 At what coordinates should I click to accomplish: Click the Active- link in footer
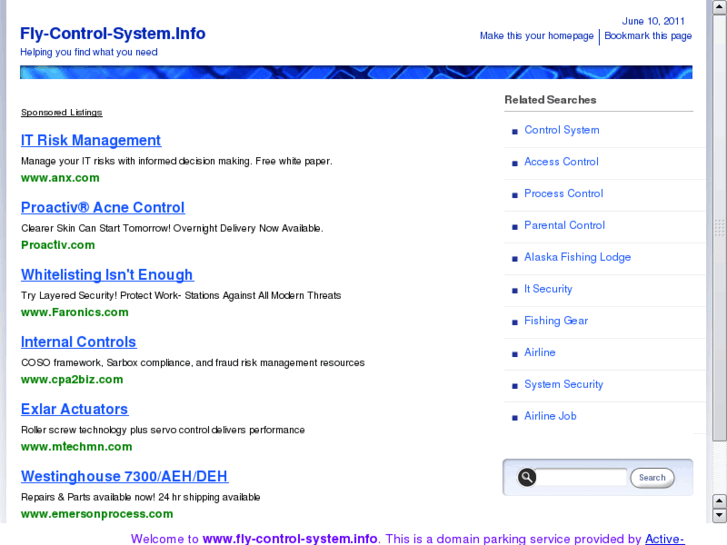pyautogui.click(x=664, y=539)
